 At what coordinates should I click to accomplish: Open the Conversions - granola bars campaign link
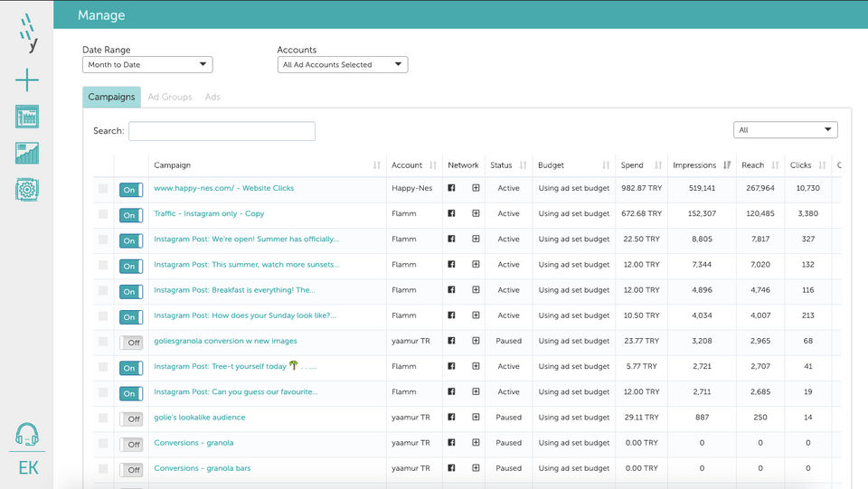pos(202,468)
